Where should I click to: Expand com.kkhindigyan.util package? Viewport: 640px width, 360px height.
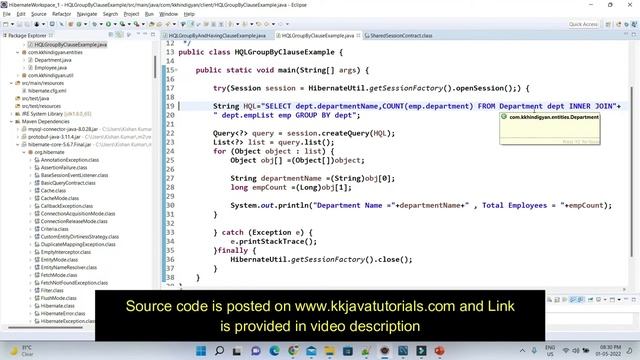pos(18,76)
